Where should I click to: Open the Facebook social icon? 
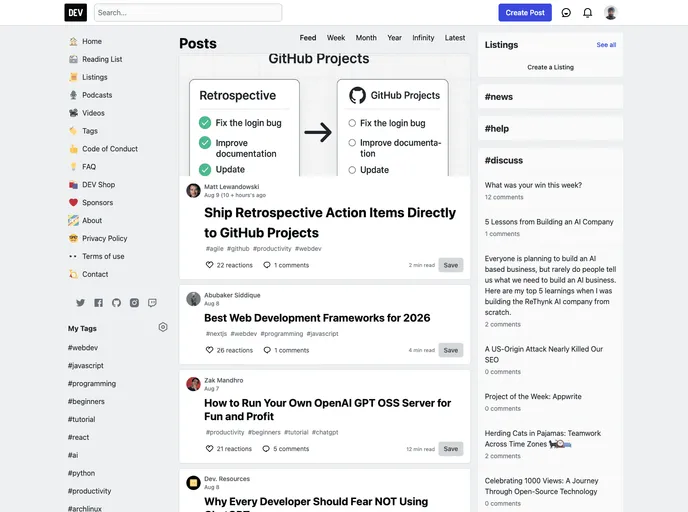coord(98,303)
